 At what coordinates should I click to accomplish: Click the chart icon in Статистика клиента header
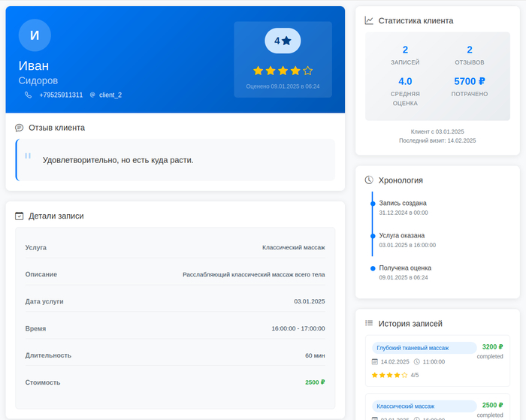(x=369, y=21)
